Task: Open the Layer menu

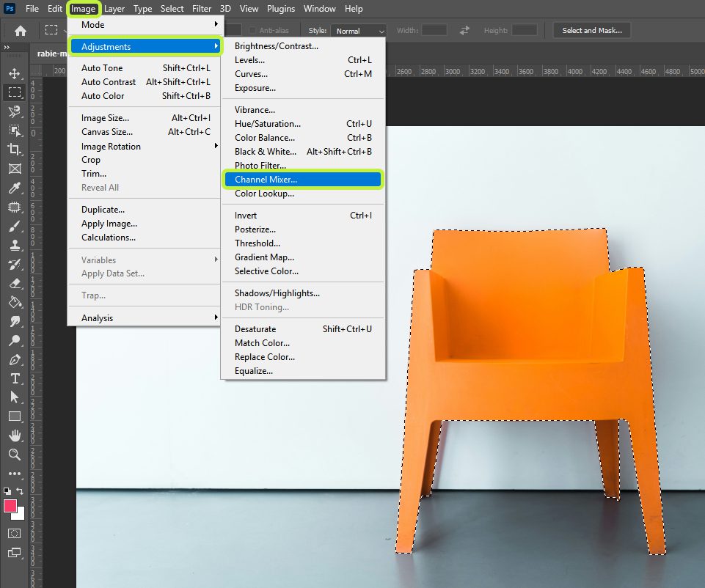Action: (x=114, y=9)
